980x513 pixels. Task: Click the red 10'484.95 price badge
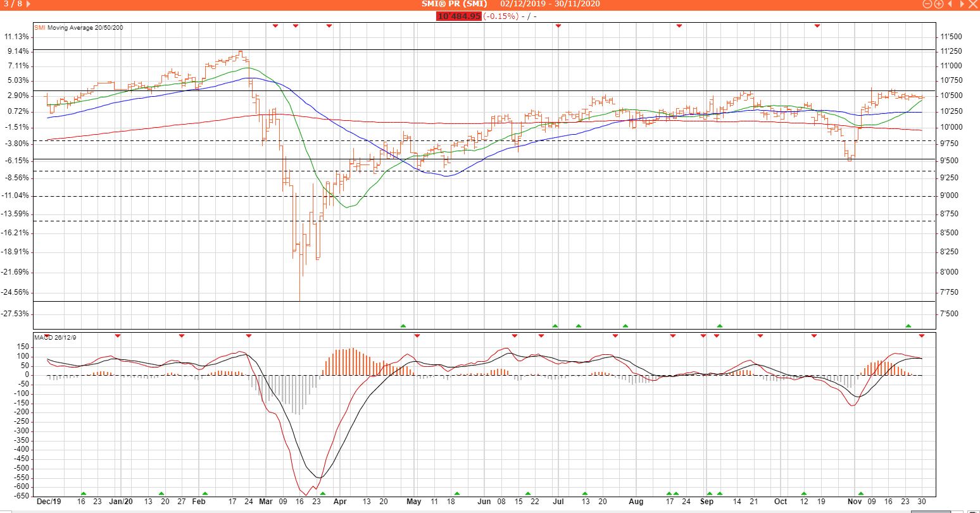pos(458,16)
